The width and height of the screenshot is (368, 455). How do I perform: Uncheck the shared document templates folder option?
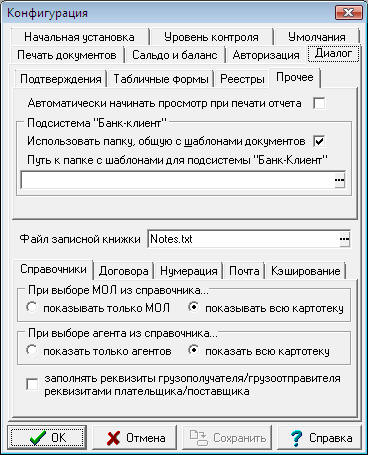(x=319, y=141)
